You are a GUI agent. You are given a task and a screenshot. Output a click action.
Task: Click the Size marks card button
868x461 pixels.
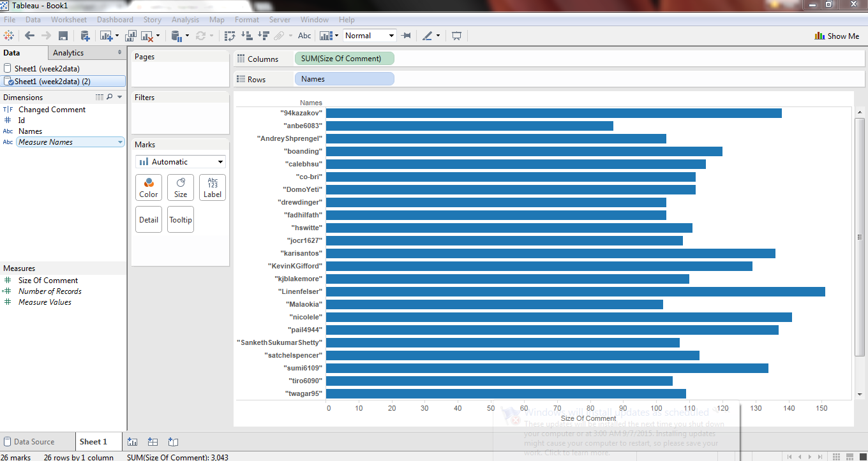click(x=181, y=187)
